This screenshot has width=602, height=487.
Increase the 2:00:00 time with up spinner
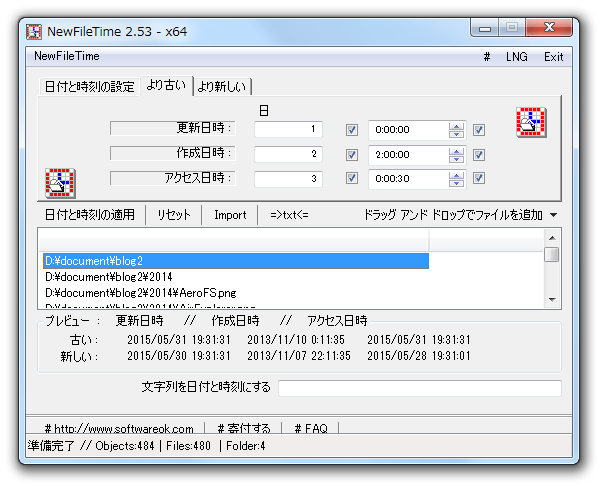(456, 151)
